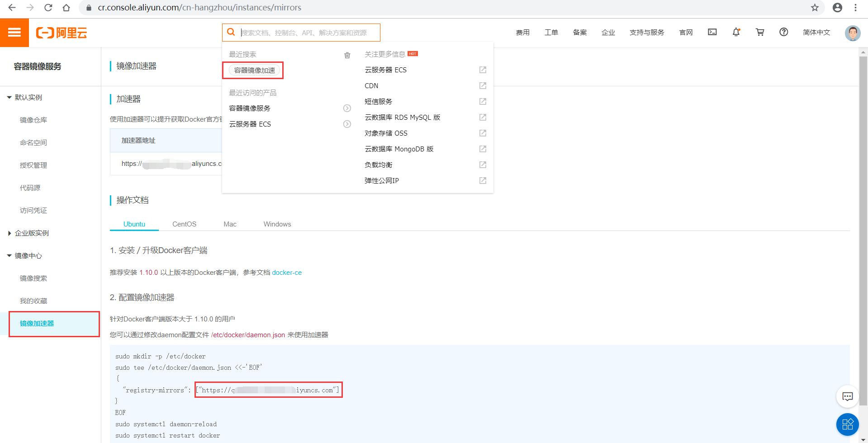Image resolution: width=868 pixels, height=443 pixels.
Task: Reload the browser page
Action: [x=48, y=8]
